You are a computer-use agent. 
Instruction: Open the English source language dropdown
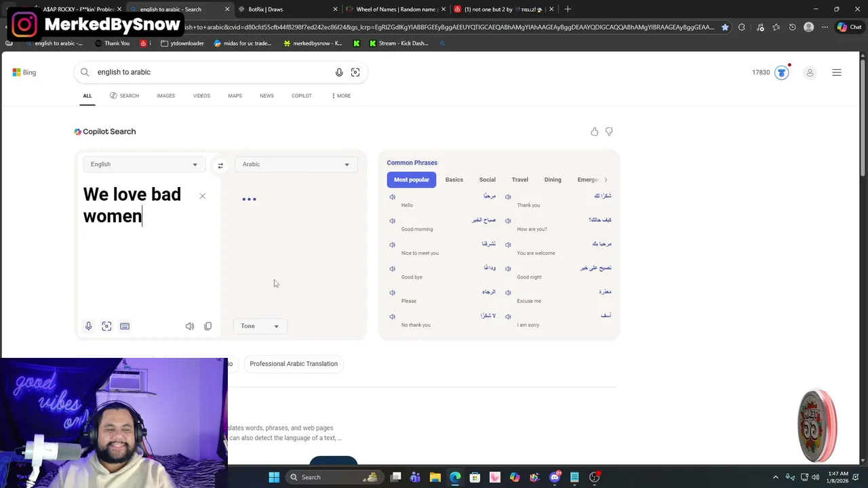pyautogui.click(x=144, y=164)
